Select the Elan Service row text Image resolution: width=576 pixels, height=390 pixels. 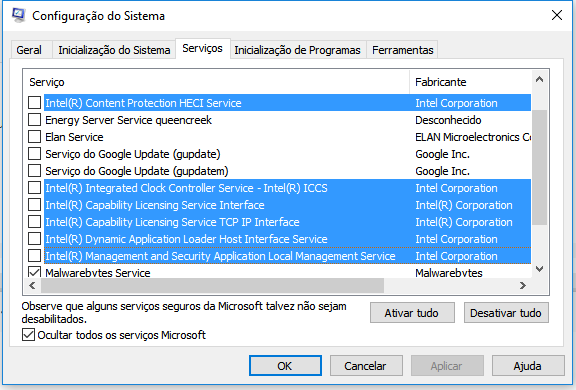pos(74,137)
